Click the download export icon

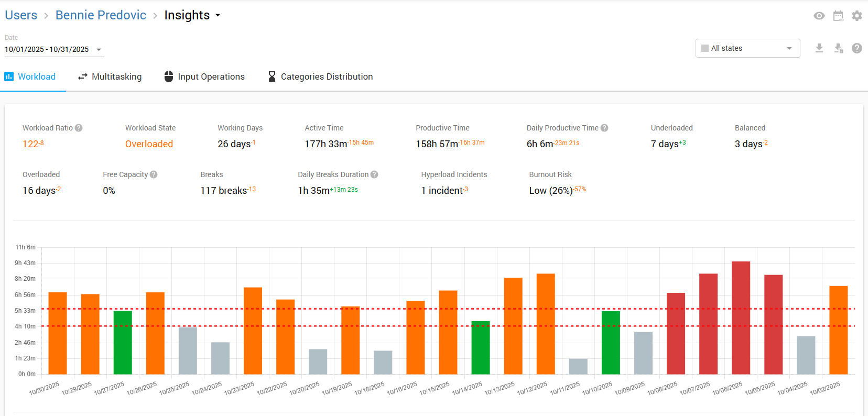tap(819, 48)
